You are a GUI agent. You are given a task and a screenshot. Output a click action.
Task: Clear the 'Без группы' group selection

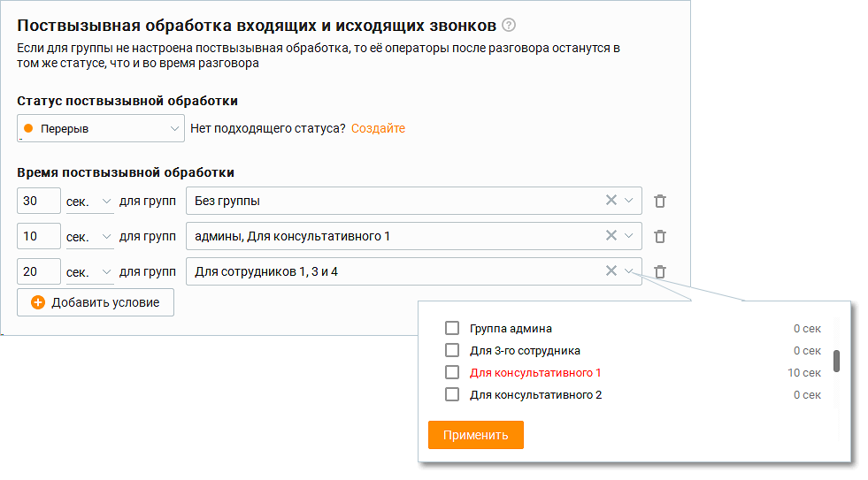[611, 200]
